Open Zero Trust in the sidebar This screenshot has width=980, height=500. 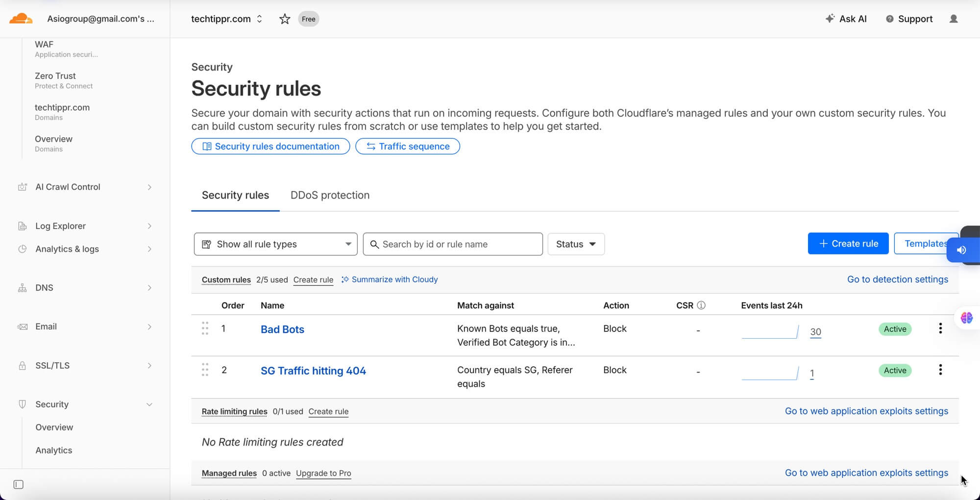coord(64,80)
